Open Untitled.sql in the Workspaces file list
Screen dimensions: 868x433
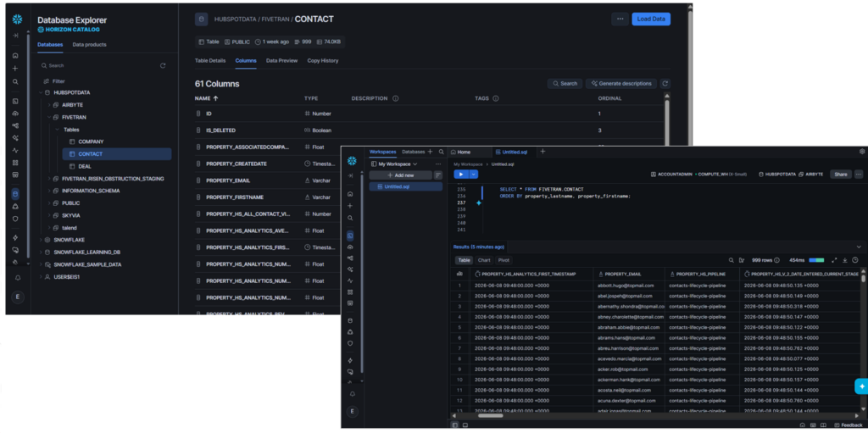[x=406, y=187]
